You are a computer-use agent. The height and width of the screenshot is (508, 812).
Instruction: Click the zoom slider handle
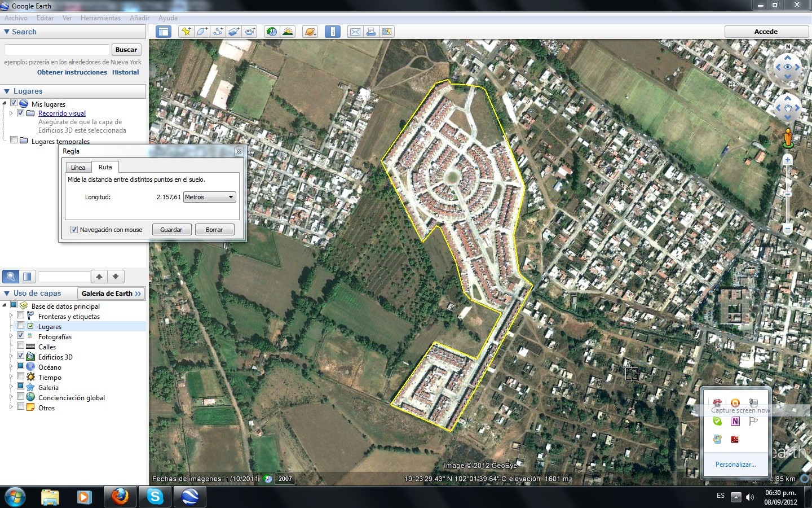click(x=788, y=194)
